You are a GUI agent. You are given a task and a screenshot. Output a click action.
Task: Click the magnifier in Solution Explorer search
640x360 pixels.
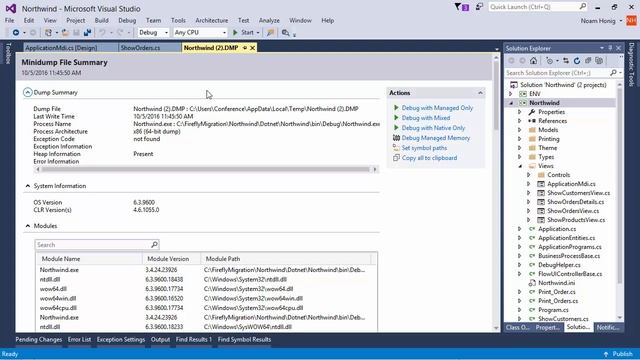(x=613, y=73)
